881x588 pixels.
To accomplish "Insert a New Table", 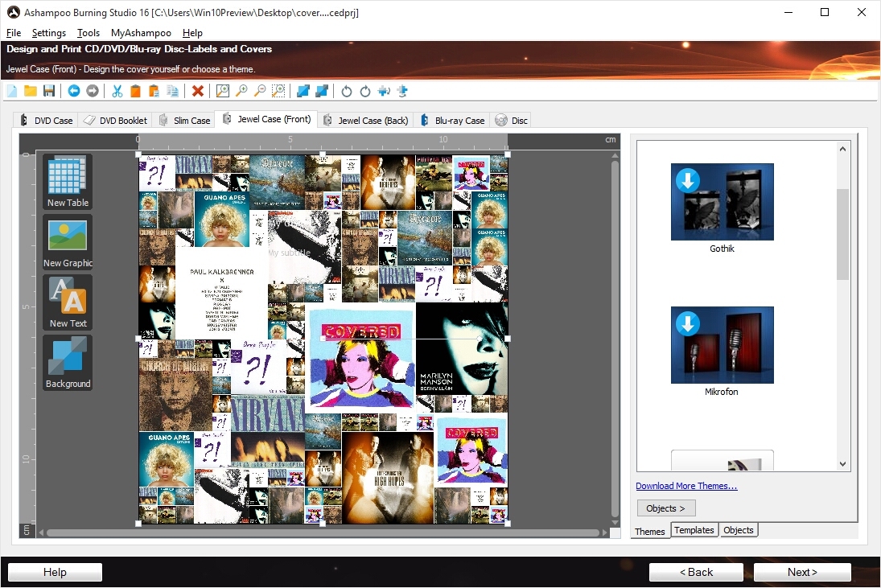I will tap(68, 182).
